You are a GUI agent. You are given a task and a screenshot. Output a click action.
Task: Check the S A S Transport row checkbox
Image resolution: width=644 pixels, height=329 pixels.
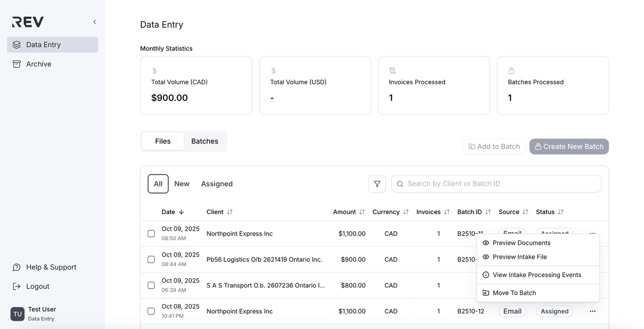point(151,285)
